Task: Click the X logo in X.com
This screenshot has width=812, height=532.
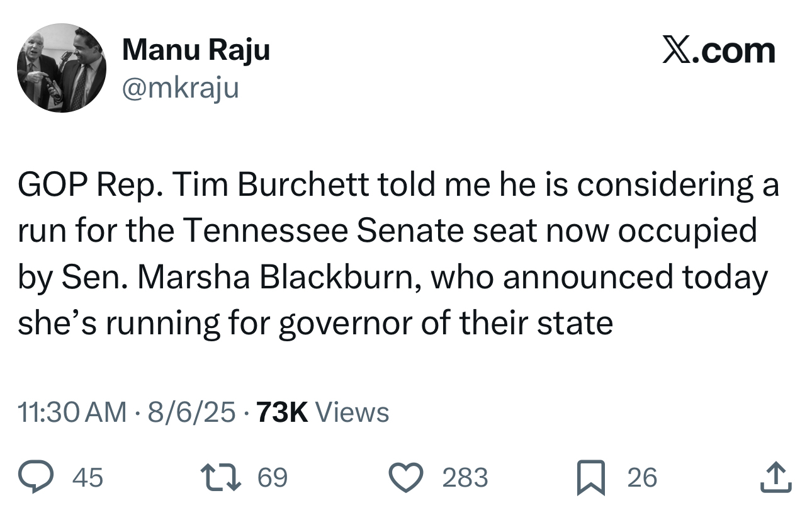Action: (x=677, y=52)
